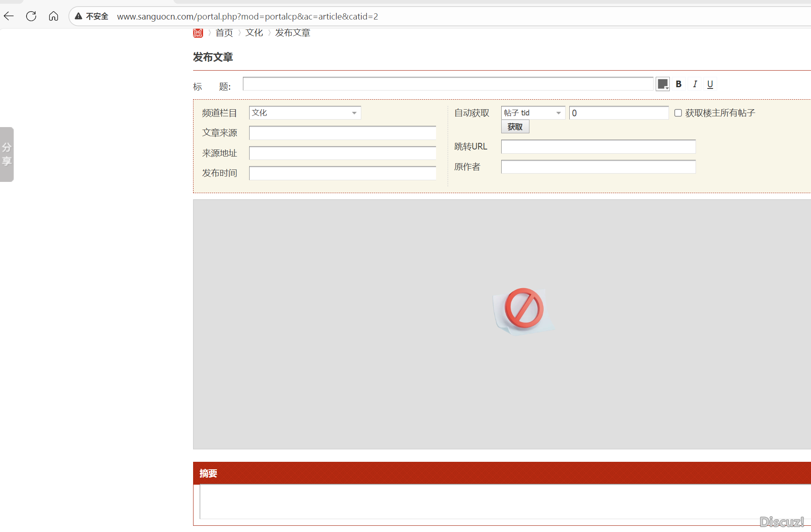Toggle italic title formatting
This screenshot has width=811, height=532.
[695, 84]
